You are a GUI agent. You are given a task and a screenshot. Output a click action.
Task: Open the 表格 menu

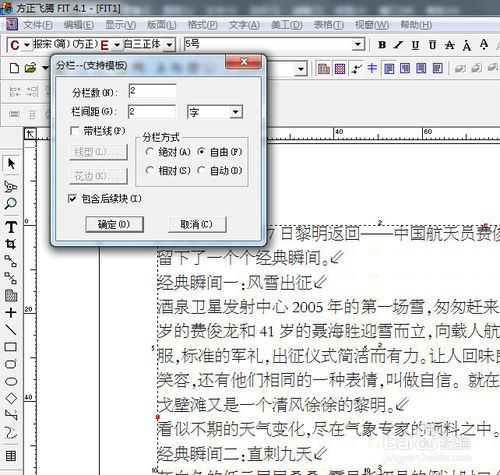328,25
